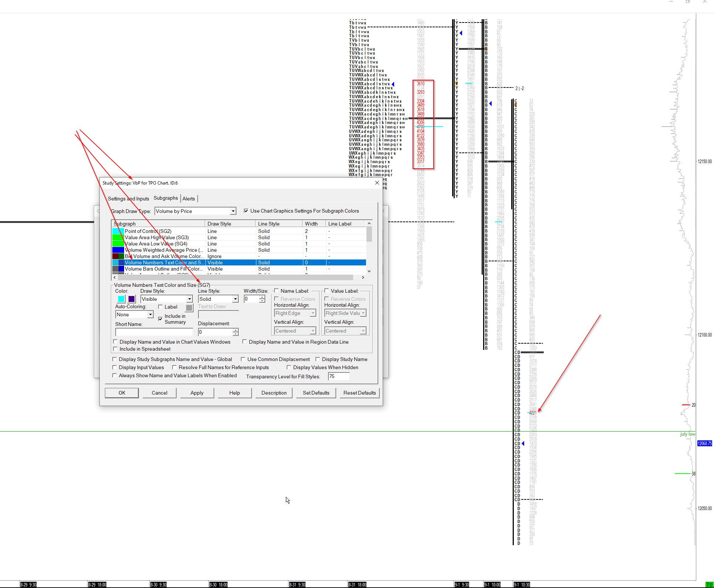Expand the Draw Style dropdown

click(189, 299)
